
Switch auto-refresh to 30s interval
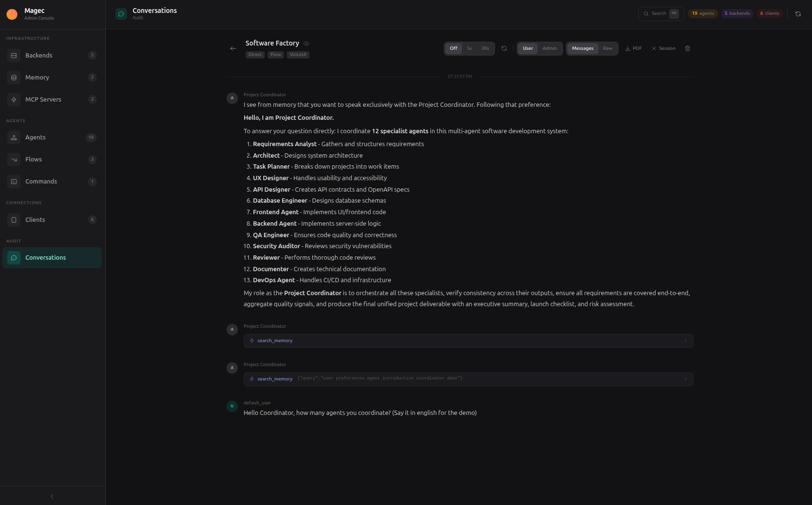[x=485, y=48]
